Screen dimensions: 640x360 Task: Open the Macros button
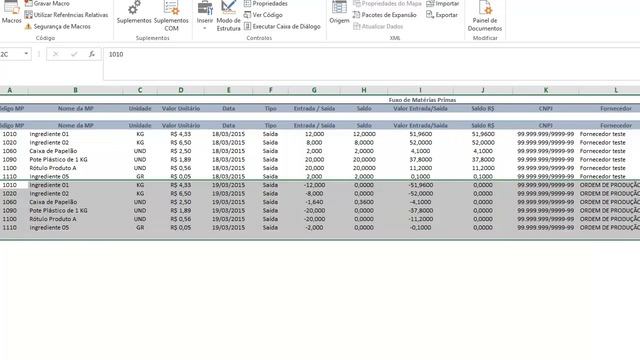[x=11, y=13]
